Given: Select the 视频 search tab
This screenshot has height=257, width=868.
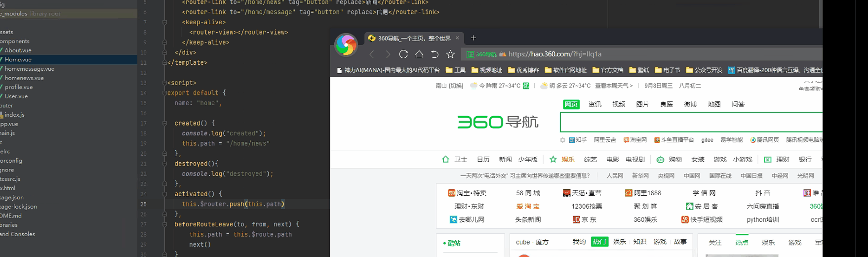Looking at the screenshot, I should point(619,104).
